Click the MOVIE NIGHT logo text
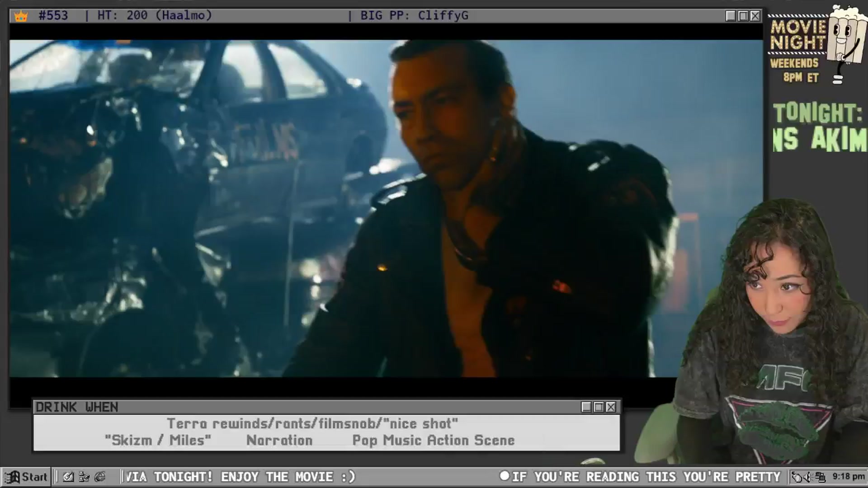Screen dimensions: 868x488 click(x=798, y=34)
